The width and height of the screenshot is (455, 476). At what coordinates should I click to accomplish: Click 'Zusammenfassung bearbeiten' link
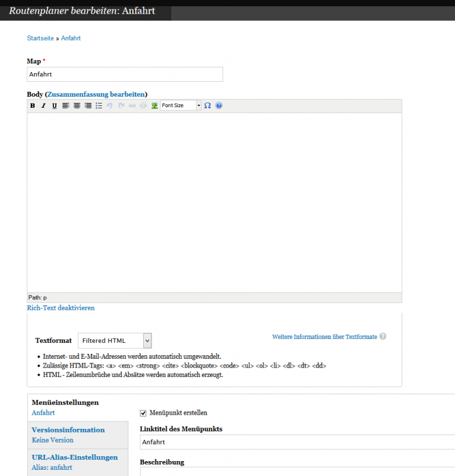click(x=96, y=94)
